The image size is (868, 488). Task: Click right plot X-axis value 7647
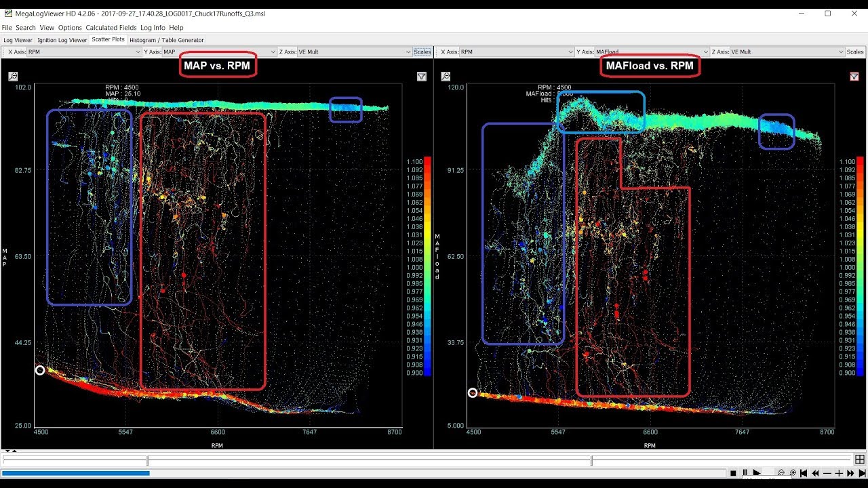click(x=743, y=432)
